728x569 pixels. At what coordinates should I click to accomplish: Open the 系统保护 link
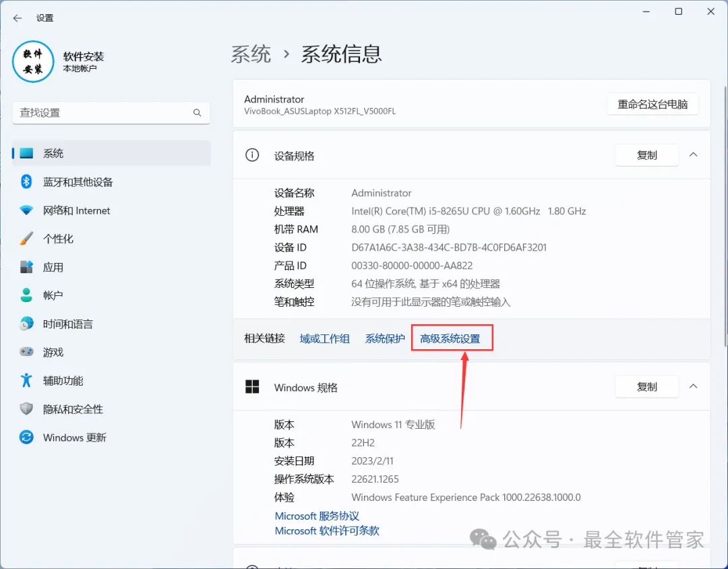pyautogui.click(x=385, y=338)
